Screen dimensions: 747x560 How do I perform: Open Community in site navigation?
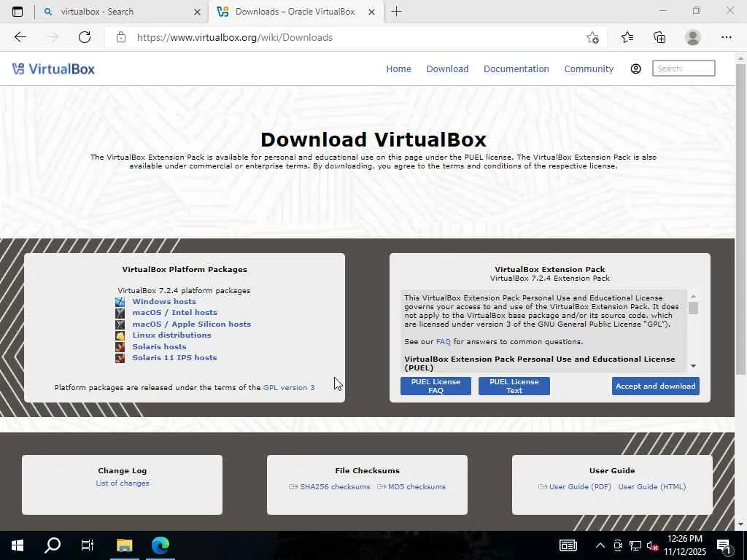[x=589, y=69]
